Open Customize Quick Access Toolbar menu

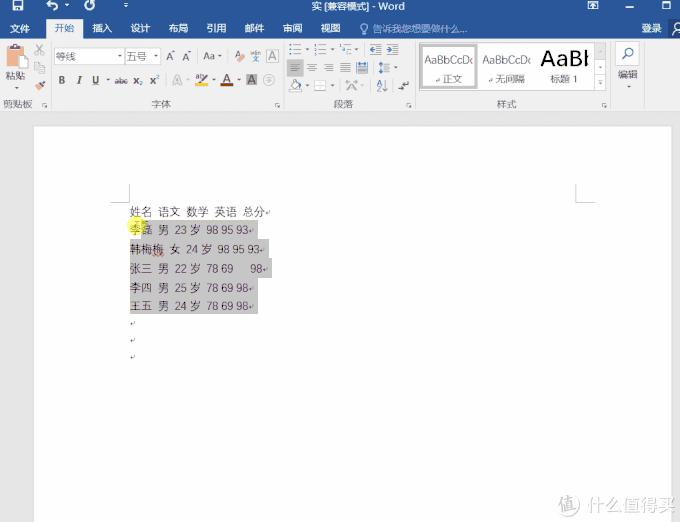pyautogui.click(x=125, y=6)
